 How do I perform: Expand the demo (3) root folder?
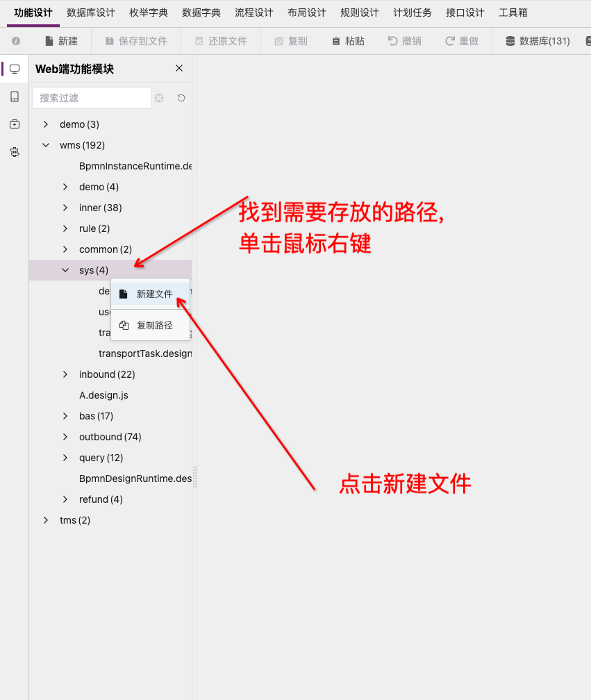(46, 124)
